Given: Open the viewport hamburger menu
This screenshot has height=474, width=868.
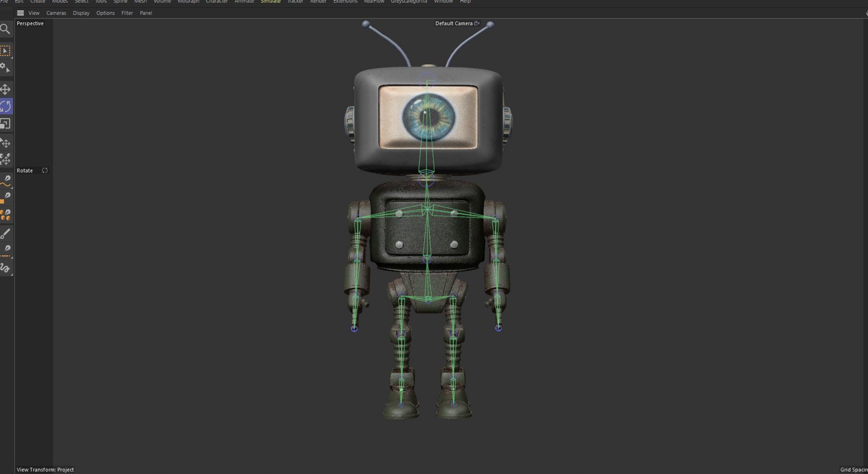Looking at the screenshot, I should pyautogui.click(x=20, y=13).
